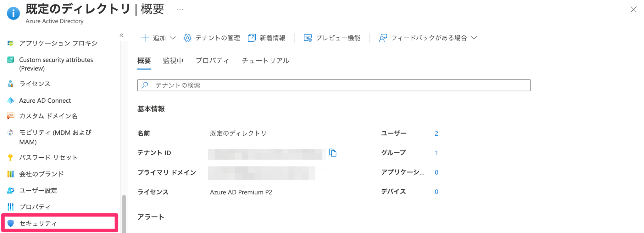Open 会社のブランド settings

click(42, 174)
